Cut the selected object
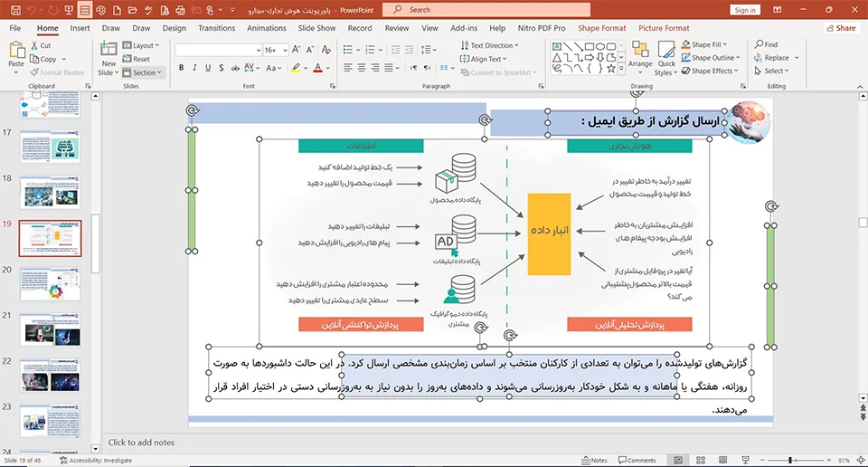This screenshot has height=467, width=868. (x=41, y=45)
